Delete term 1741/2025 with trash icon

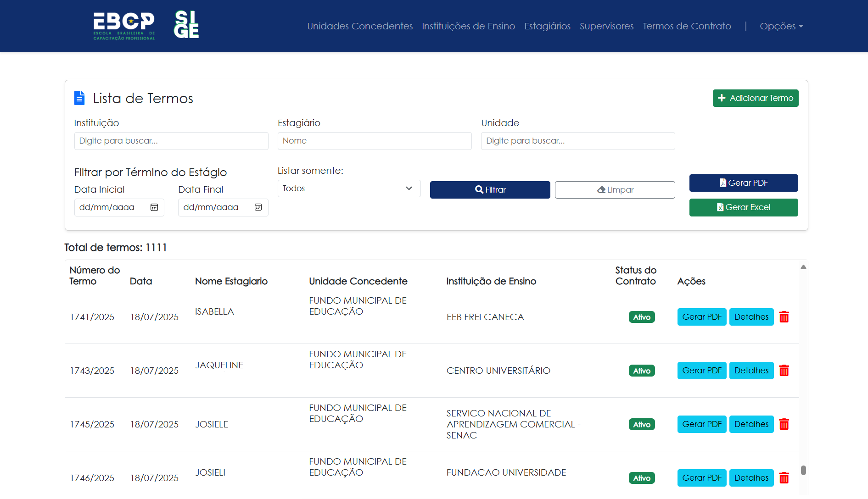click(x=784, y=317)
